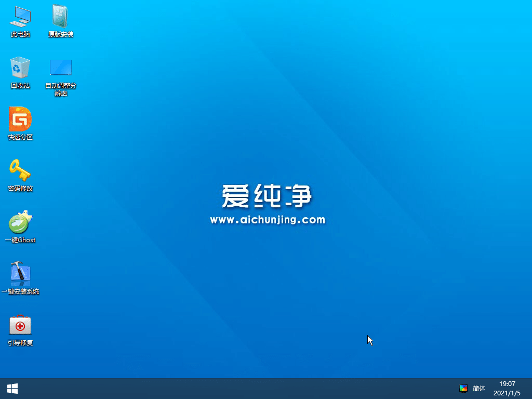Select the DiskGenius quick partition shortcut
The height and width of the screenshot is (399, 532).
(20, 122)
